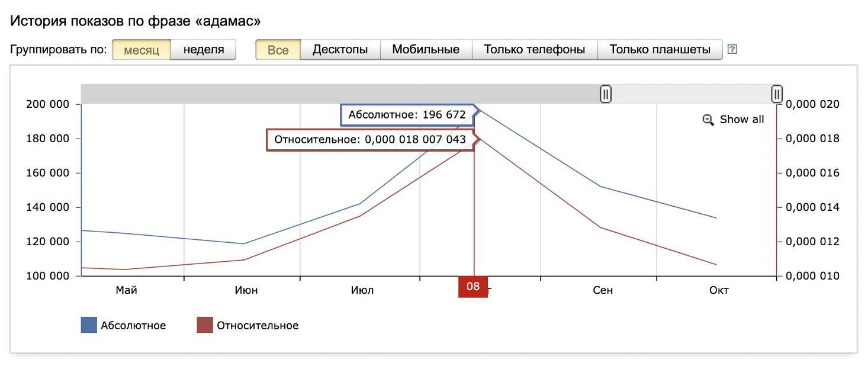
Task: Click the Относительное value tooltip balloon
Action: pyautogui.click(x=370, y=140)
